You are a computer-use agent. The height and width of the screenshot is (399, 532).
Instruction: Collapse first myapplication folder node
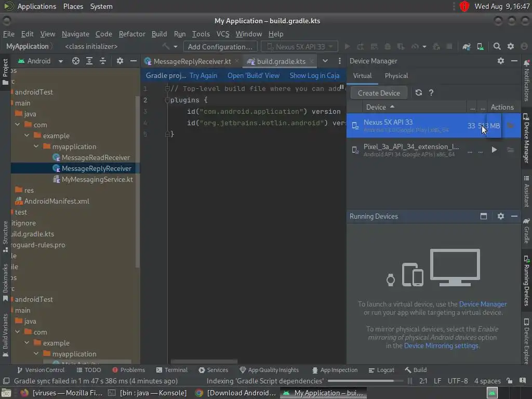(x=36, y=146)
